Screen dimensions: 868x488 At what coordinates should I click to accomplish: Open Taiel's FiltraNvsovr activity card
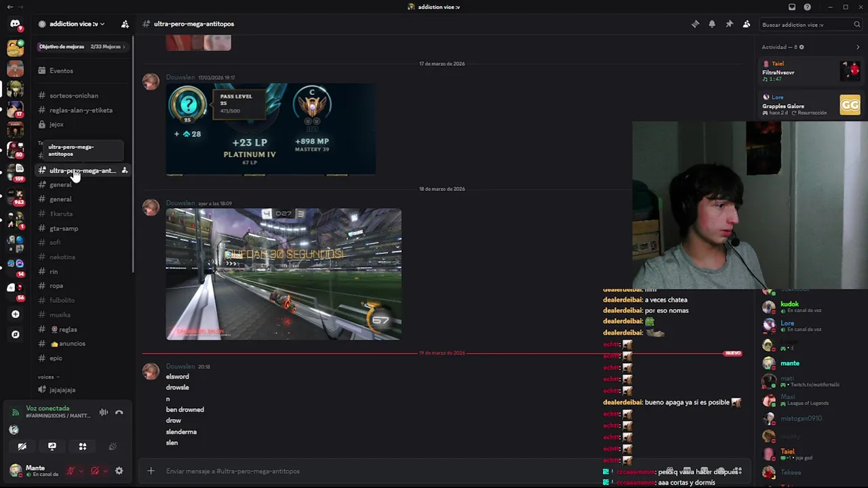pos(810,71)
